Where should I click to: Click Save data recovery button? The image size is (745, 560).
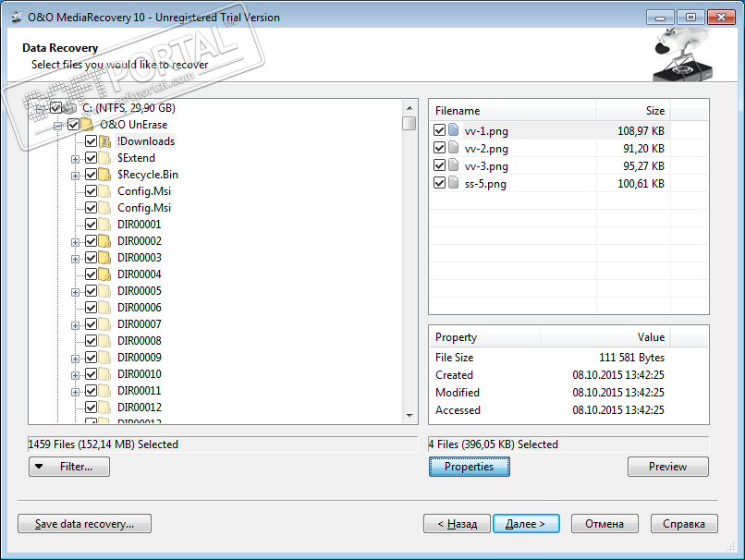(84, 523)
